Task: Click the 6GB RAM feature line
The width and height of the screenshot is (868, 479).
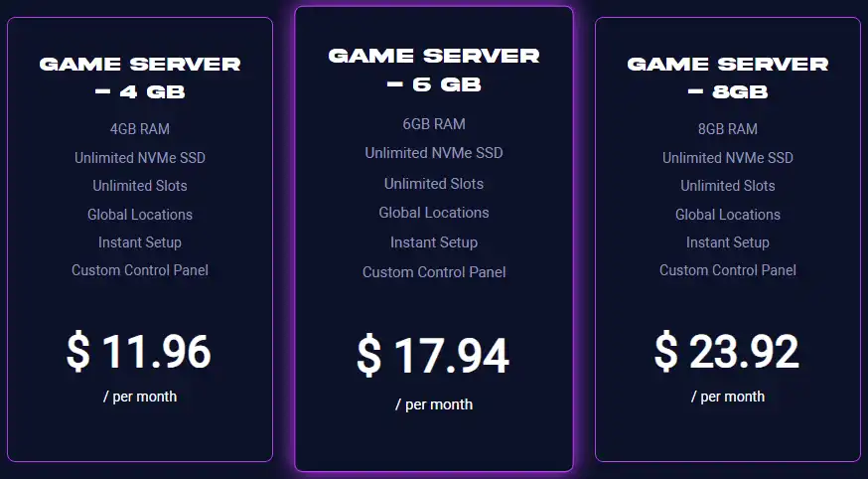Action: 434,124
